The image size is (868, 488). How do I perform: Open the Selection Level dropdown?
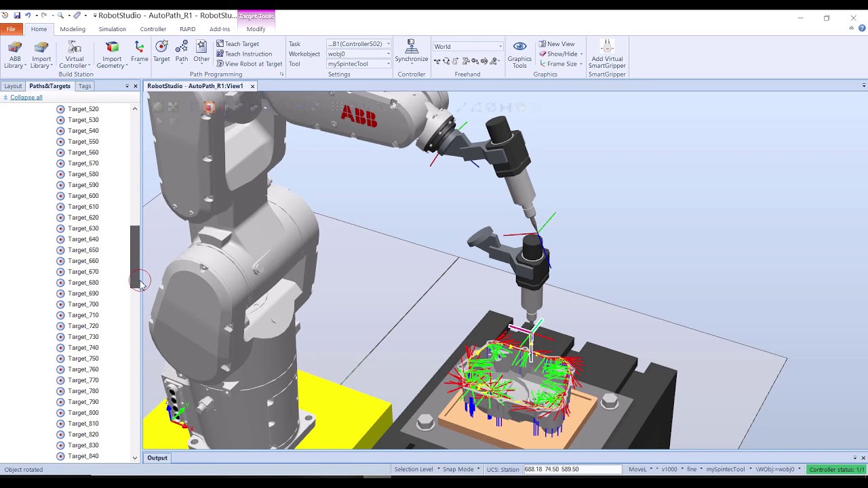click(x=416, y=469)
